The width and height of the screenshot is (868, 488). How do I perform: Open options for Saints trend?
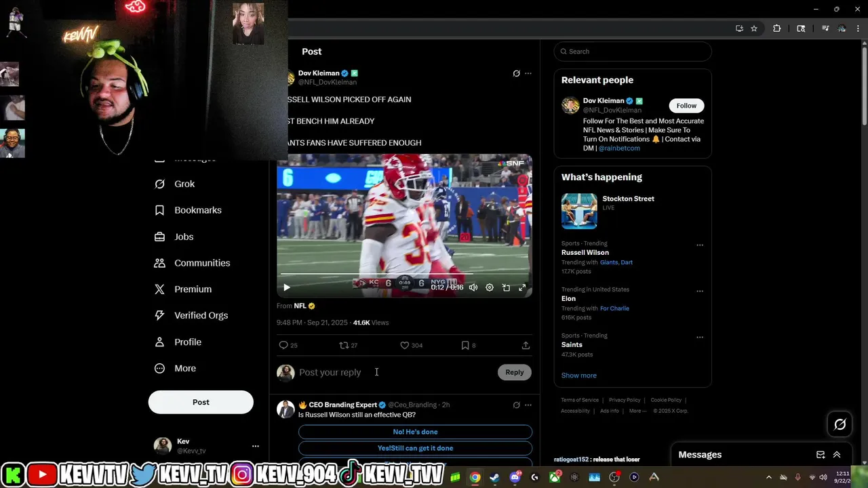pos(700,338)
